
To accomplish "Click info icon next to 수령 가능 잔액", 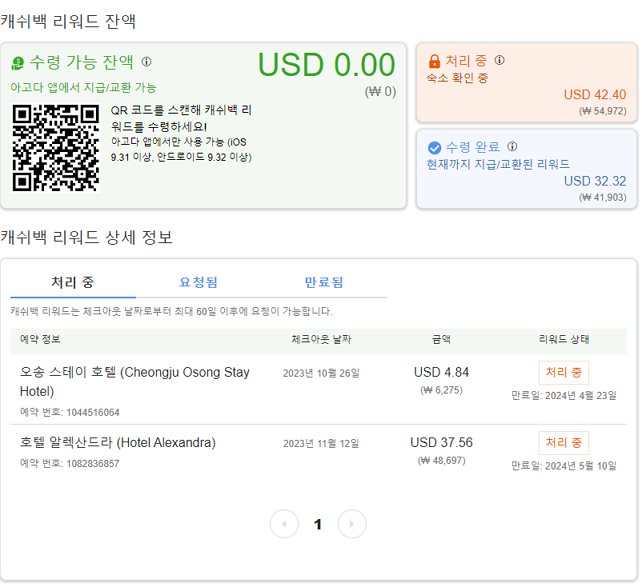I will click(147, 62).
